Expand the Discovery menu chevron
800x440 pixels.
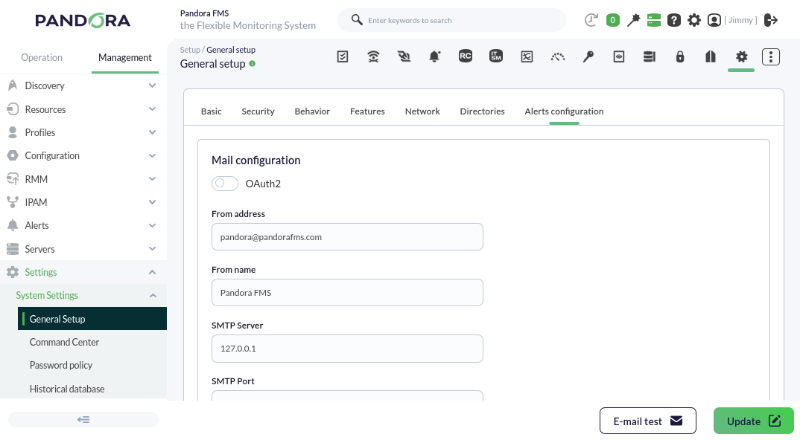152,85
